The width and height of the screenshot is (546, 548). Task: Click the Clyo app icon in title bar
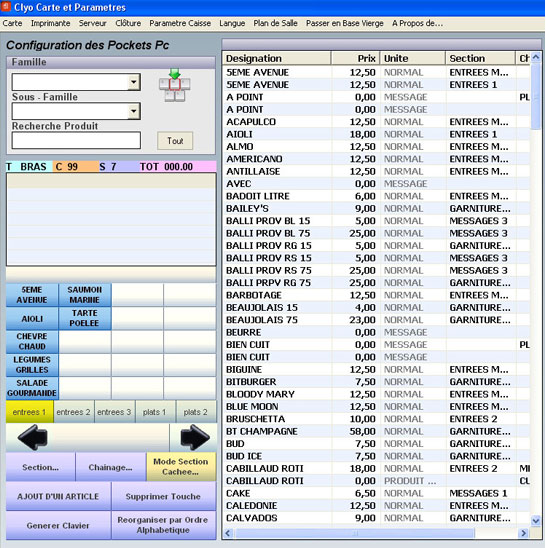[6, 7]
